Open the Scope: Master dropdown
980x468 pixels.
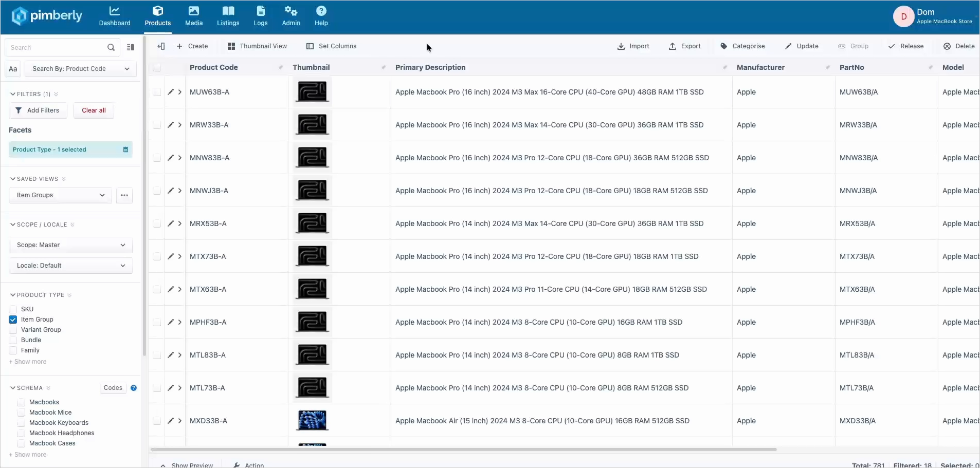(70, 245)
